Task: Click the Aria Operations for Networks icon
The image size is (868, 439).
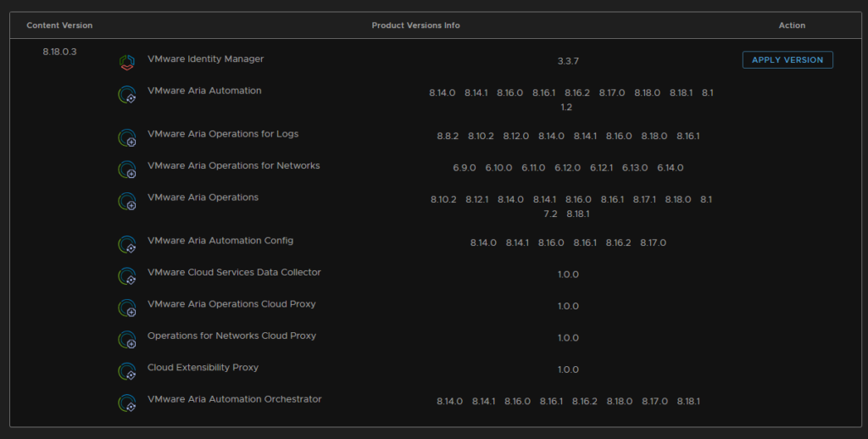Action: pos(127,169)
